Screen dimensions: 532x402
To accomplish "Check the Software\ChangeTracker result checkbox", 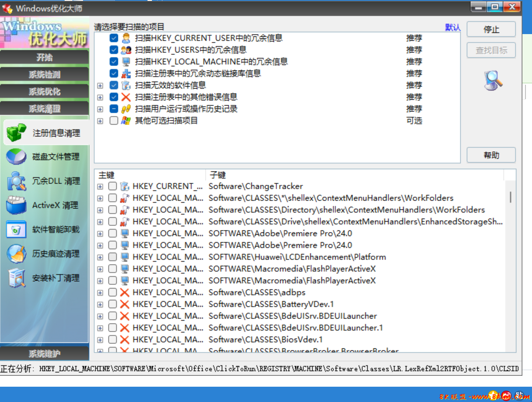I will (x=113, y=186).
